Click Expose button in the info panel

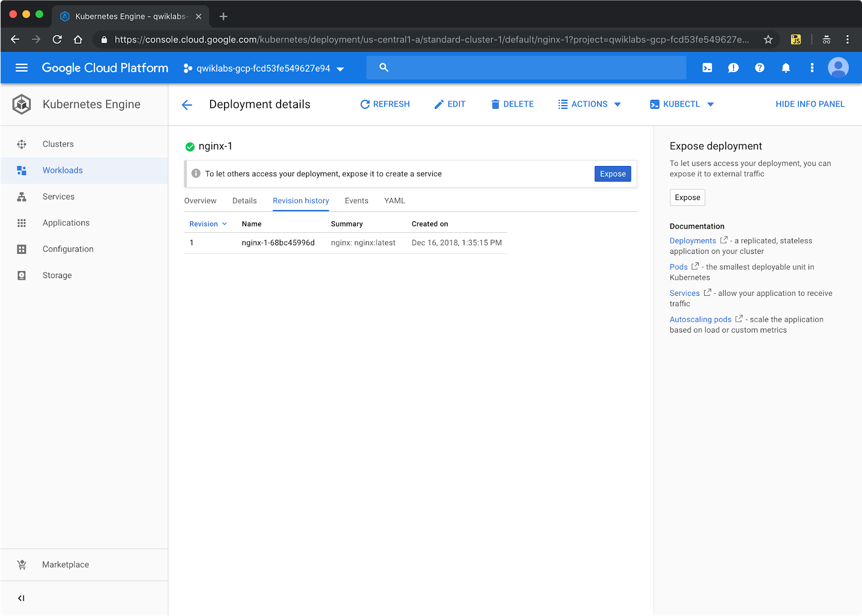(687, 198)
